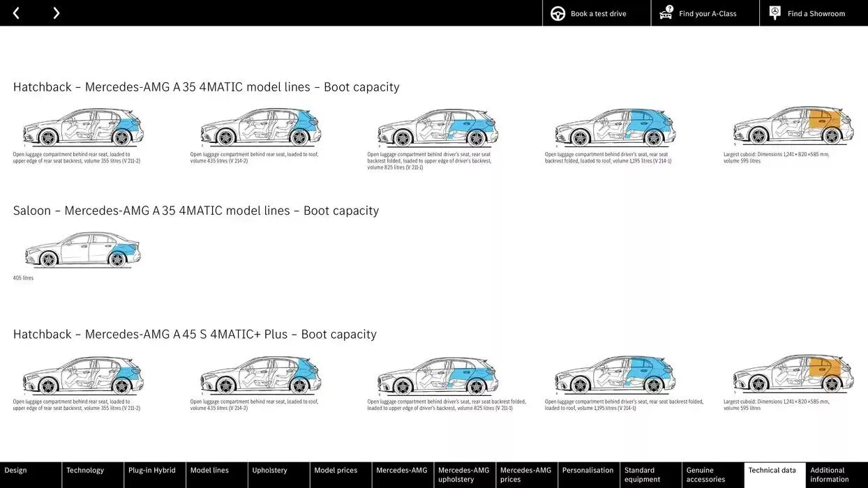Viewport: 868px width, 488px height.
Task: Click the forward arrow in the top bar
Action: pos(56,13)
